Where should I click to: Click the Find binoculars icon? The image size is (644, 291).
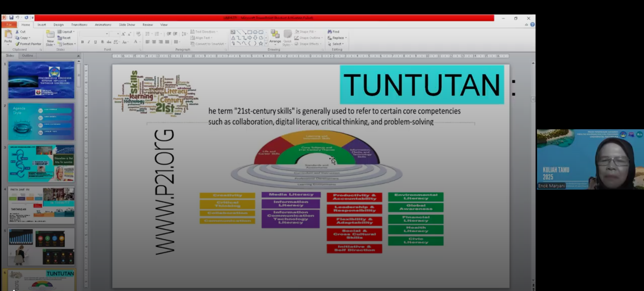click(330, 32)
